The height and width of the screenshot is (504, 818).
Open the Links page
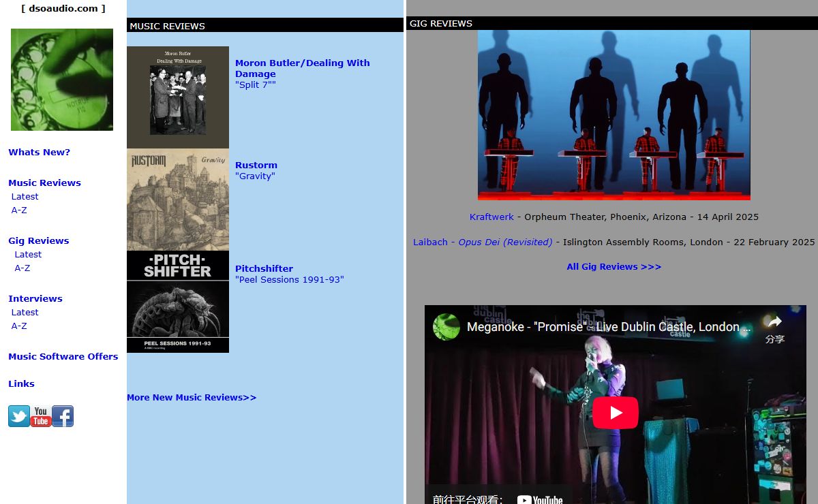coord(21,383)
